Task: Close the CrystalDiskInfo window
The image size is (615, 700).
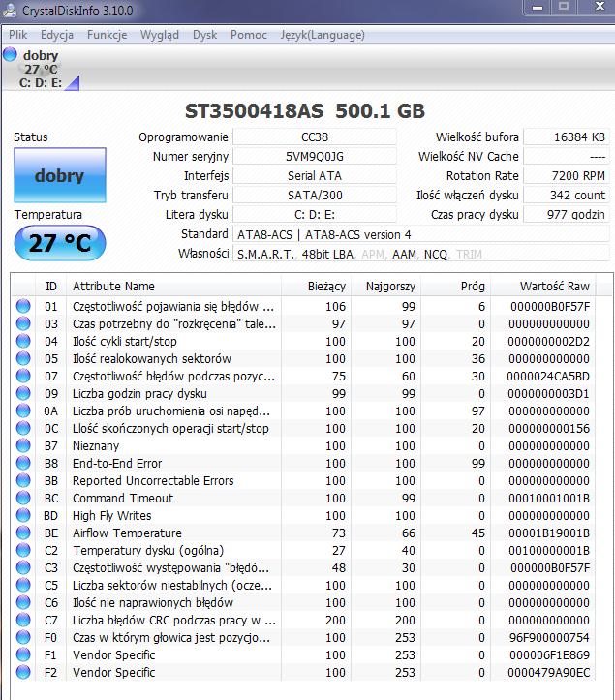Action: [600, 7]
